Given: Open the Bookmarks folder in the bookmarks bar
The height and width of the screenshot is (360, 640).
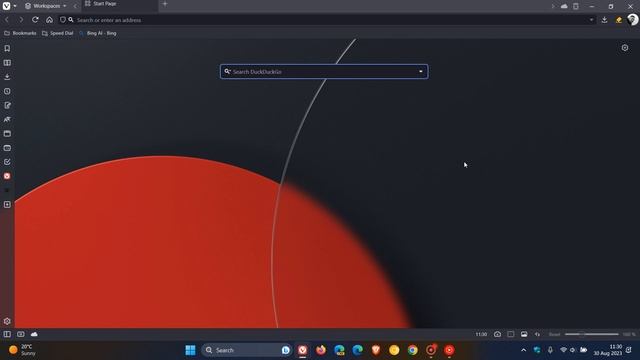Looking at the screenshot, I should point(20,33).
